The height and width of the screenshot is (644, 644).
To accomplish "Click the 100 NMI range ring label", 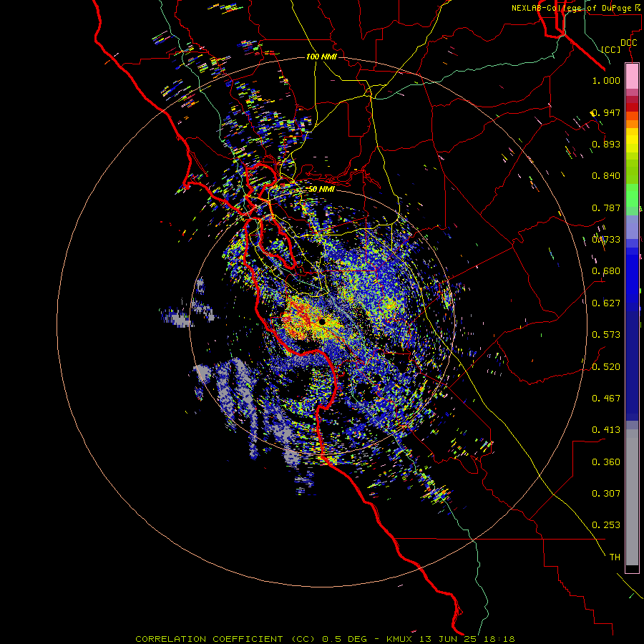I will click(x=321, y=57).
